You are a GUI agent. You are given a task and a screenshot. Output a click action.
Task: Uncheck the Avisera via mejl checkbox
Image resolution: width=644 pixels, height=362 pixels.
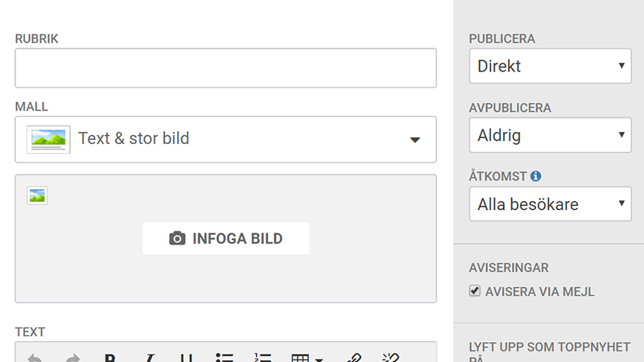[475, 291]
